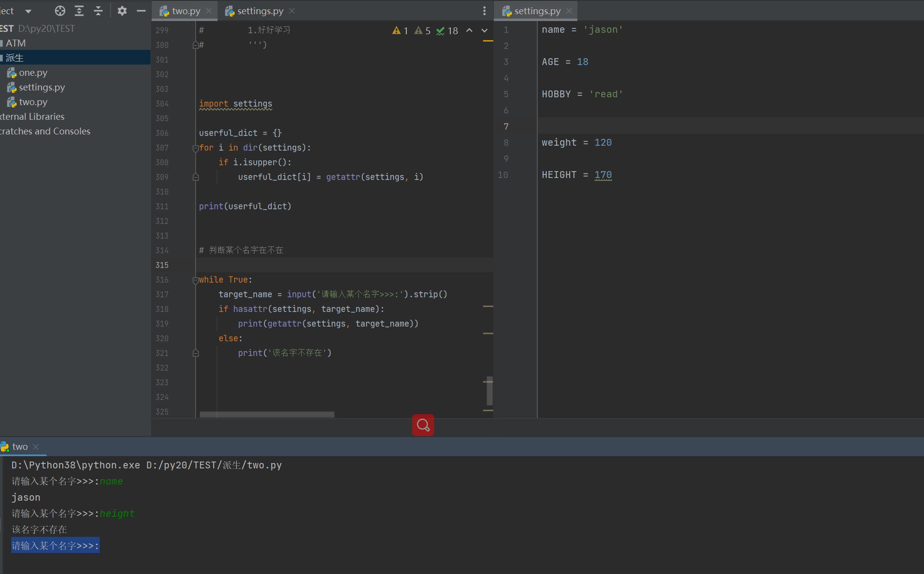Image resolution: width=924 pixels, height=574 pixels.
Task: Click the warning count indicator showing 1
Action: coord(400,31)
